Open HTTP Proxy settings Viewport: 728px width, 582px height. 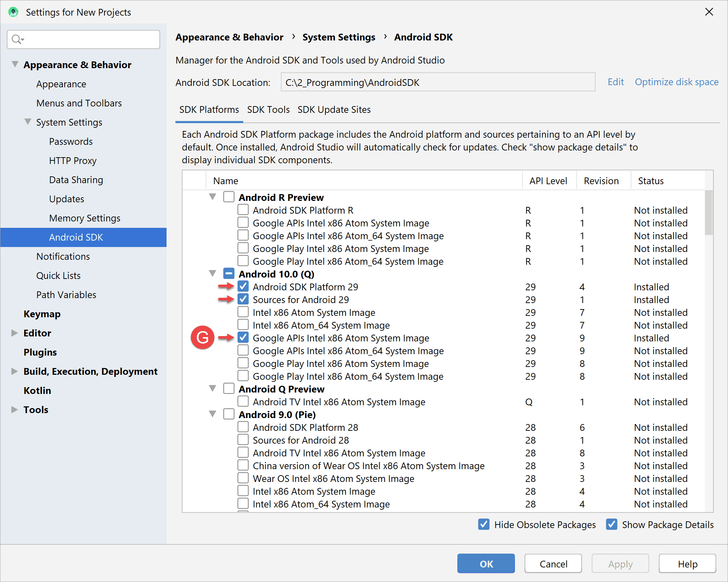[73, 161]
